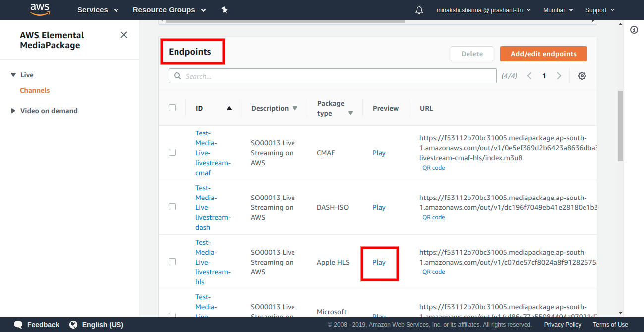Viewport: 644px width, 332px height.
Task: Close the MediaPackage side navigation
Action: point(124,35)
